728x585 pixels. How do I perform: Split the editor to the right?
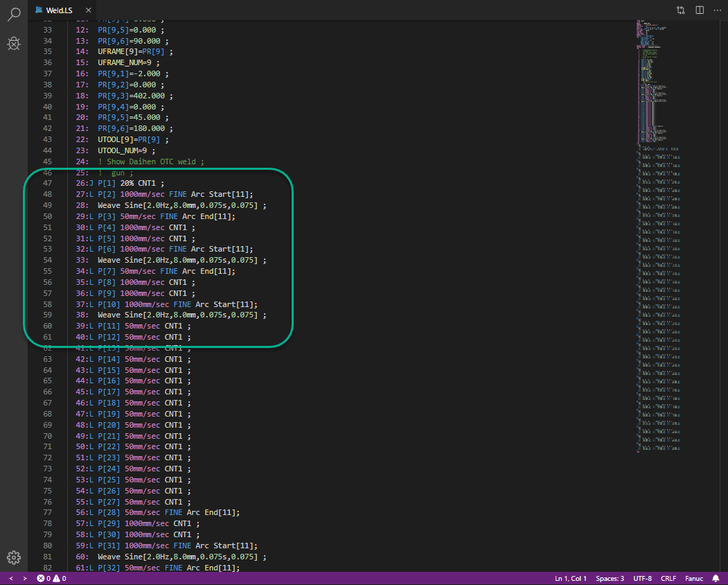click(700, 10)
